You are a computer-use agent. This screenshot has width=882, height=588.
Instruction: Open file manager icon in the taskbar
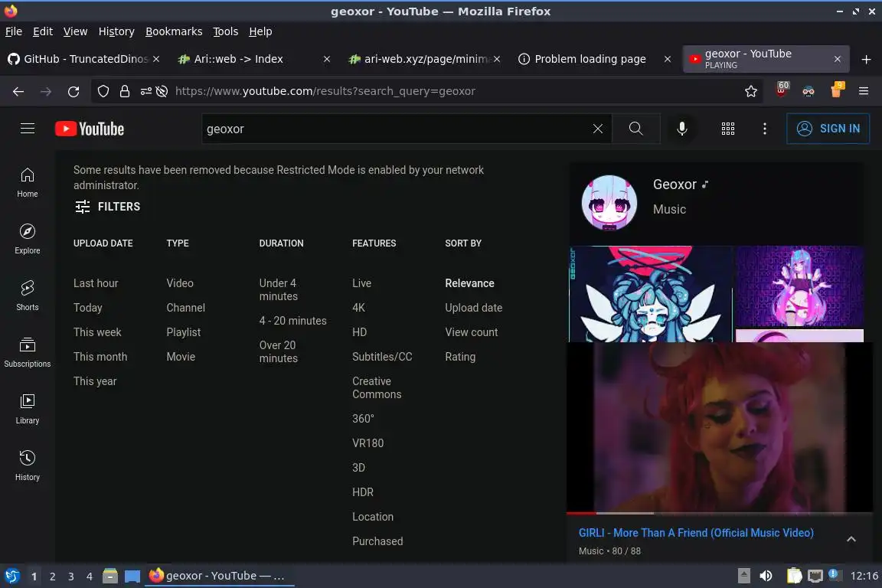pyautogui.click(x=110, y=576)
